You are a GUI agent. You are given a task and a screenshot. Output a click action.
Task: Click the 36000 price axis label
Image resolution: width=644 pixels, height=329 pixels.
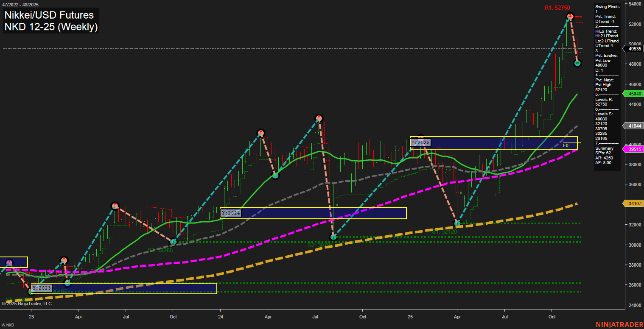click(x=635, y=185)
